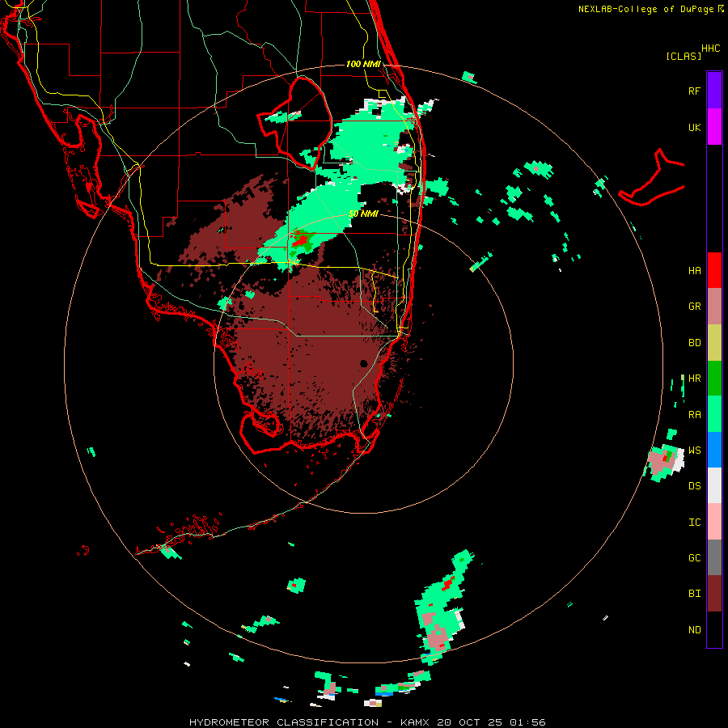Click the HA legend label
Image resolution: width=728 pixels, height=728 pixels.
pos(694,271)
